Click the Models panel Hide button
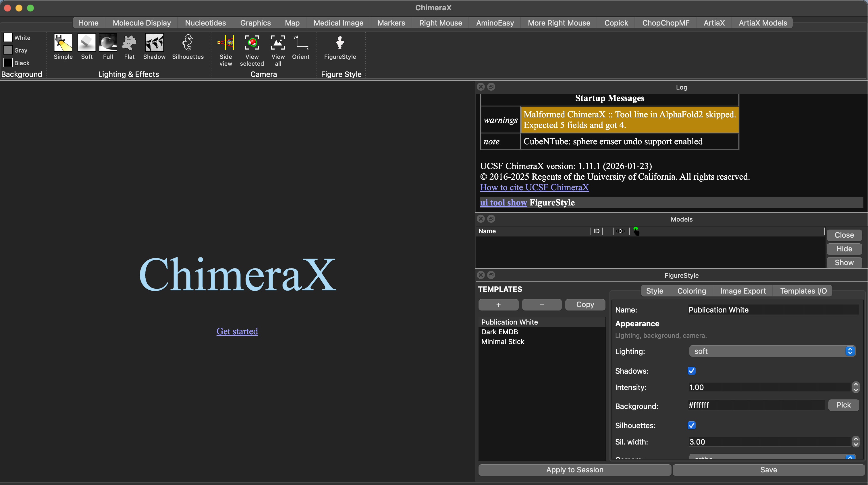The width and height of the screenshot is (868, 485). click(x=844, y=249)
